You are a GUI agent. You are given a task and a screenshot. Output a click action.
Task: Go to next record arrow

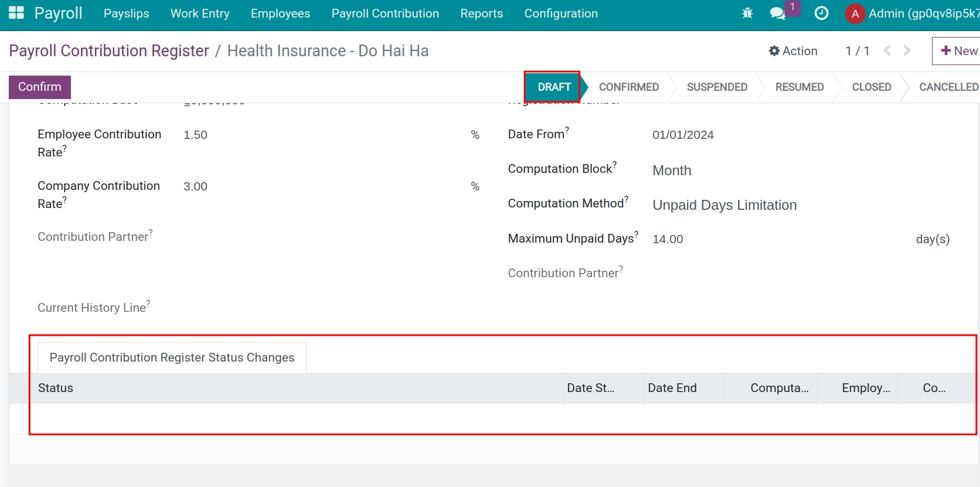click(907, 51)
